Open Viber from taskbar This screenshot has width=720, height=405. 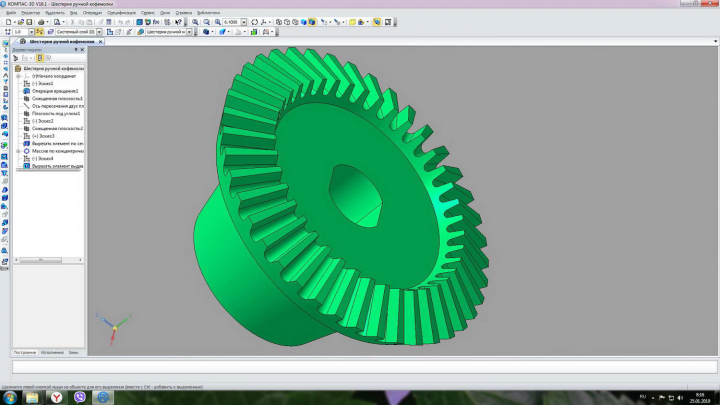click(x=80, y=398)
